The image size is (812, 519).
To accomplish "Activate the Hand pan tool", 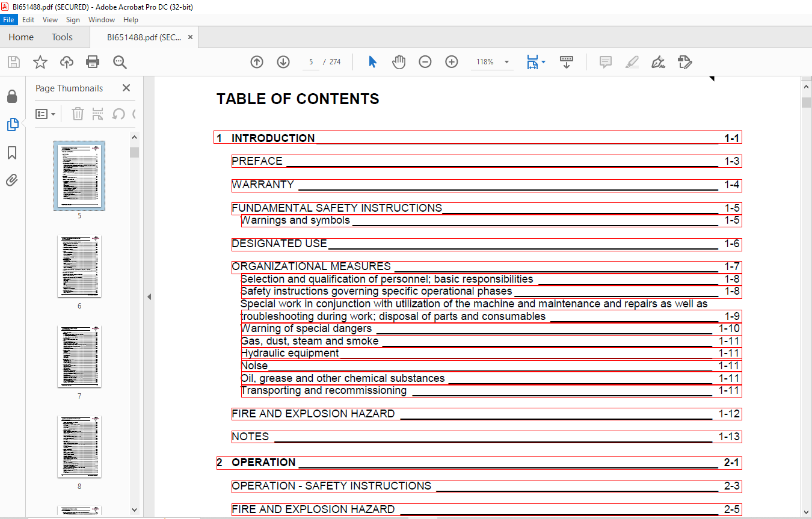I will [399, 62].
